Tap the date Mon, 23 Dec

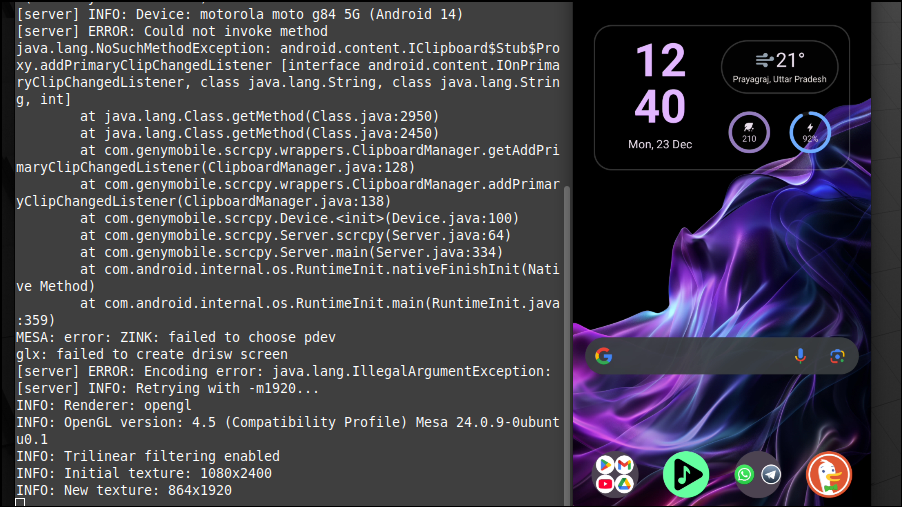pos(660,144)
